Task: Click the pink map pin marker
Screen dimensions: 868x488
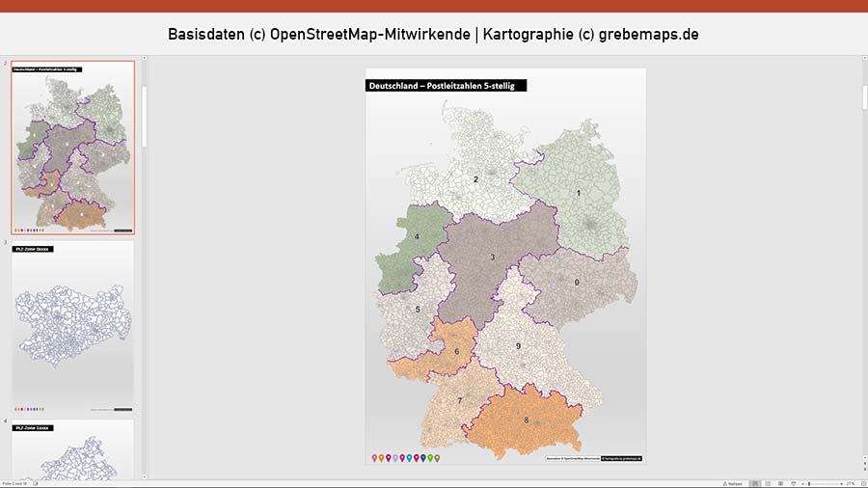Action: click(x=375, y=458)
